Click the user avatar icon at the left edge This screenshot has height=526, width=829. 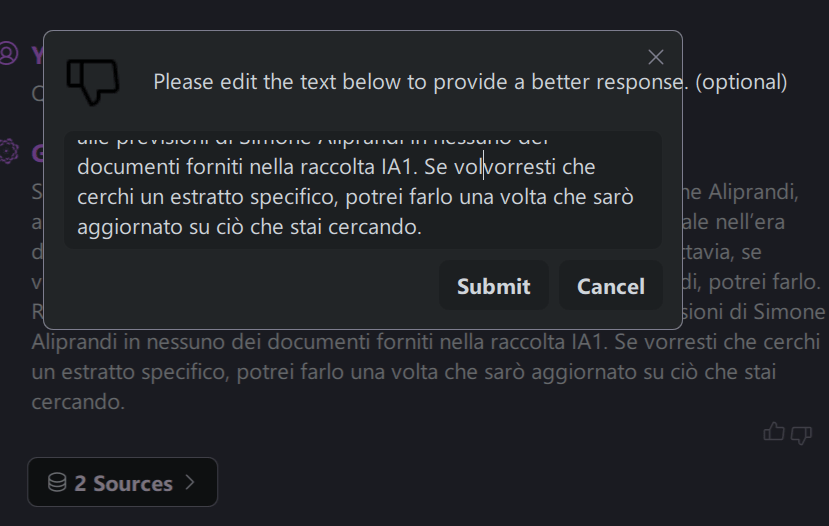(8, 53)
